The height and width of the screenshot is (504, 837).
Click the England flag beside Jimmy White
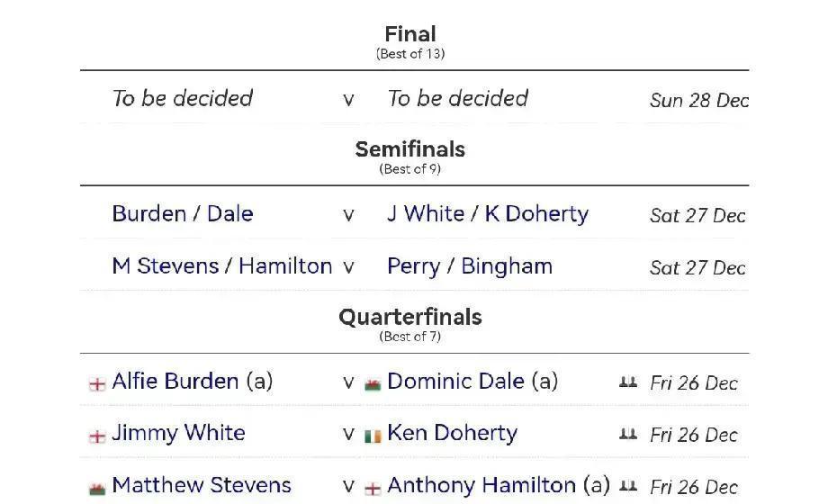coord(97,436)
